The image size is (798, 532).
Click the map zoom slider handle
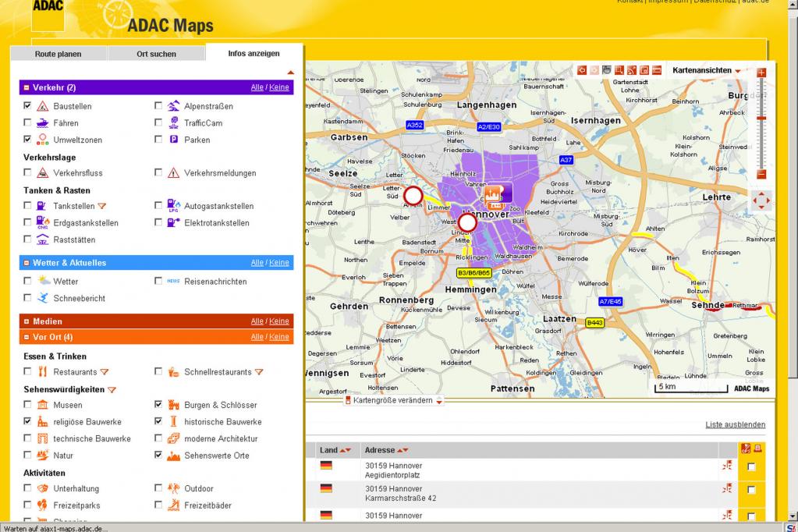coord(761,118)
